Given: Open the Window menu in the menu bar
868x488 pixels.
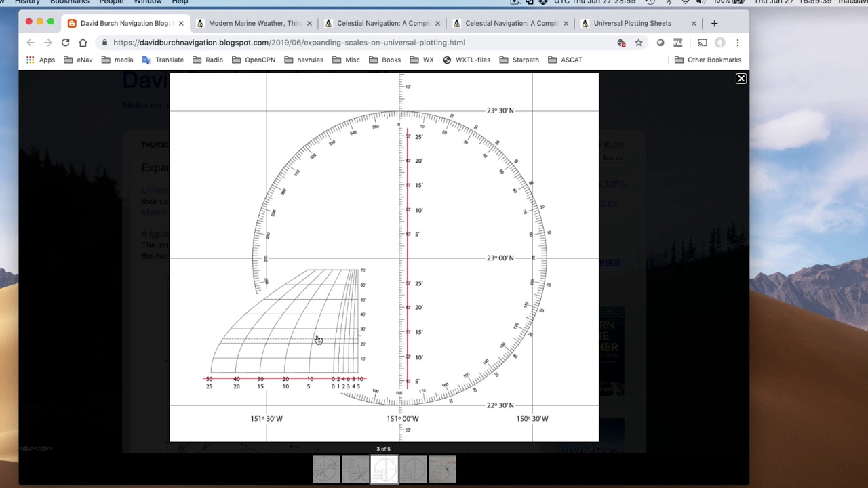Looking at the screenshot, I should (x=148, y=2).
